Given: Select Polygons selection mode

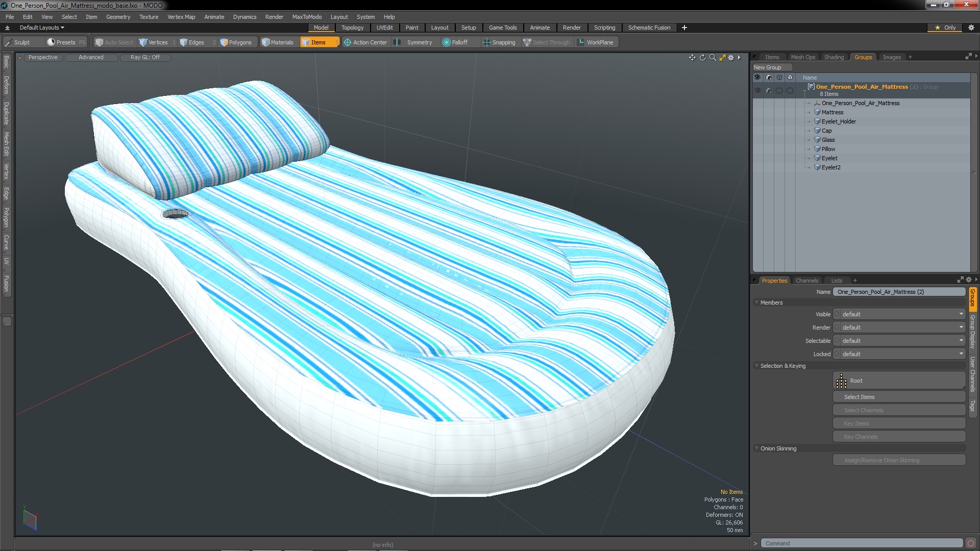Looking at the screenshot, I should [236, 42].
